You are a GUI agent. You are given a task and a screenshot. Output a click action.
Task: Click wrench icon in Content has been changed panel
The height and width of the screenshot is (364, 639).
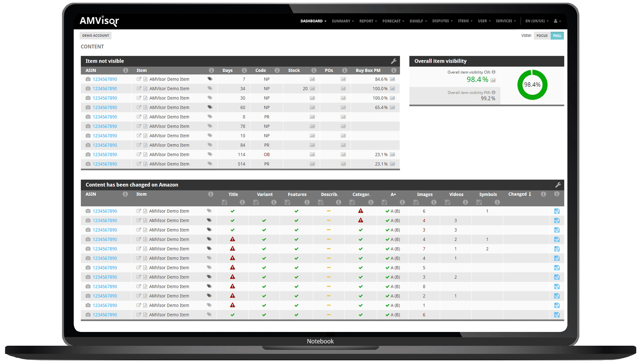click(x=558, y=185)
